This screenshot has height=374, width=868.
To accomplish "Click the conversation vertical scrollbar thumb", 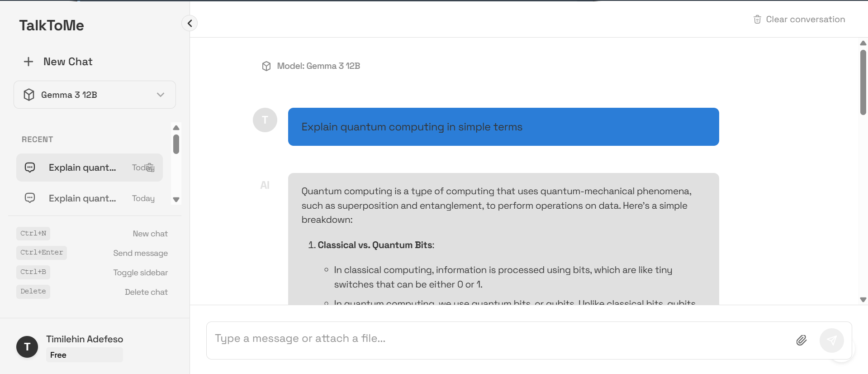I will pyautogui.click(x=863, y=82).
